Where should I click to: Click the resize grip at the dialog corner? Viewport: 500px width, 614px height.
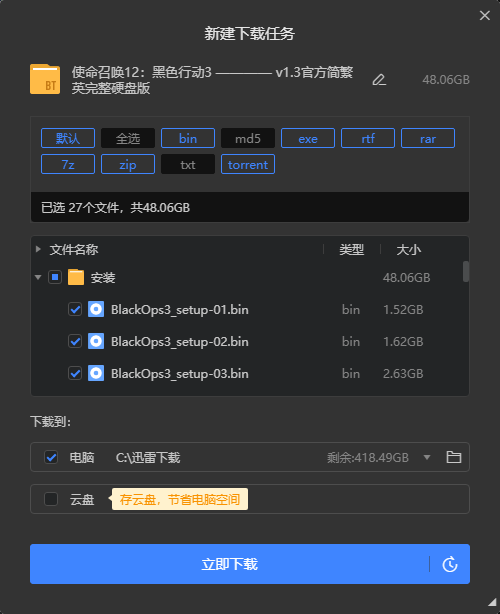pos(492,602)
